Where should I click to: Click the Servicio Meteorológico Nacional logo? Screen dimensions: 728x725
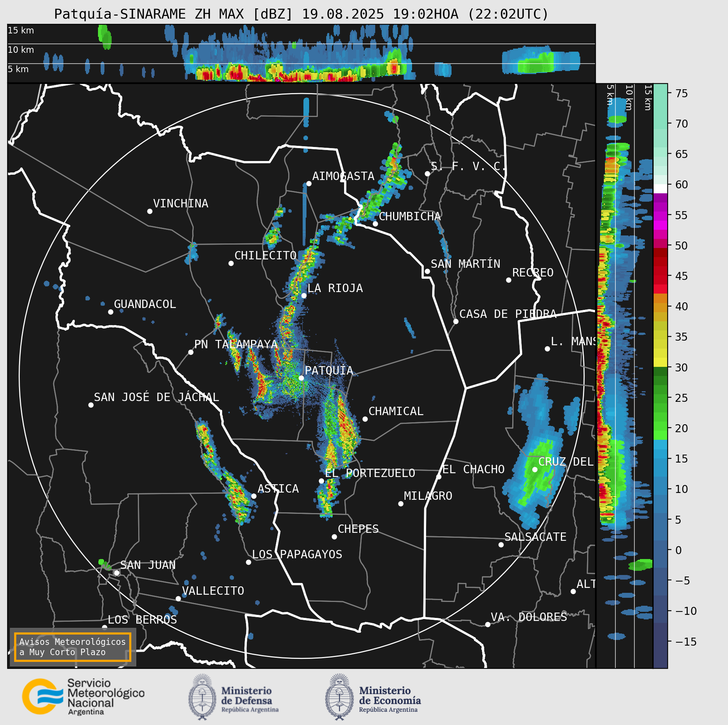(x=84, y=697)
